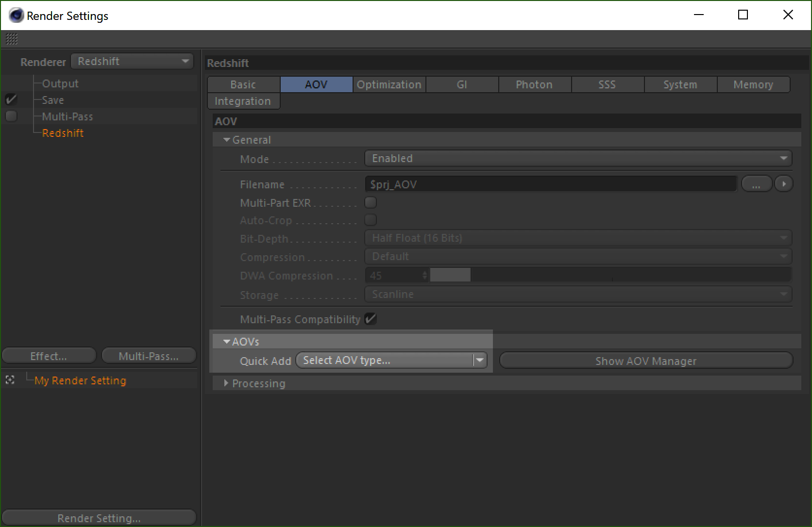Minimize the Render Settings window
Viewport: 812px width, 527px height.
click(x=699, y=15)
